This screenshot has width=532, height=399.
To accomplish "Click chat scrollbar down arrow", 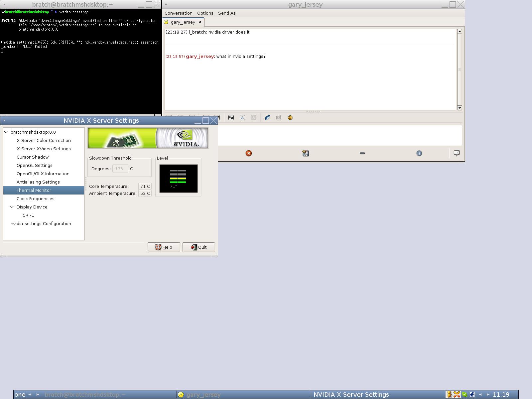I will [460, 108].
